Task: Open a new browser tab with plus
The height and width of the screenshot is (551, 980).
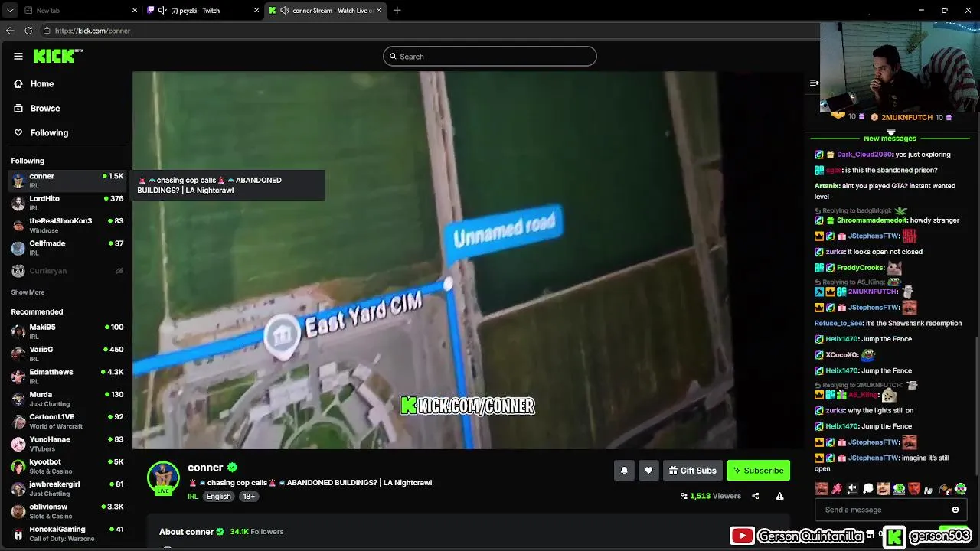Action: (x=397, y=11)
